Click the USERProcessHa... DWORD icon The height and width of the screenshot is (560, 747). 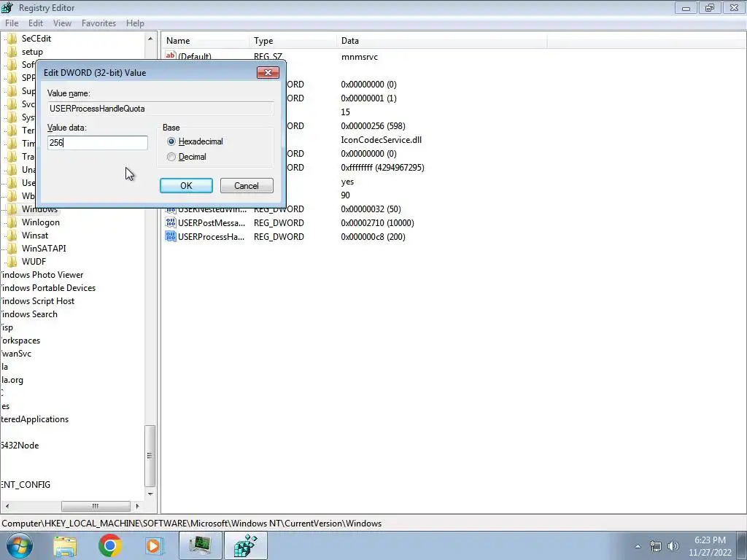[171, 236]
